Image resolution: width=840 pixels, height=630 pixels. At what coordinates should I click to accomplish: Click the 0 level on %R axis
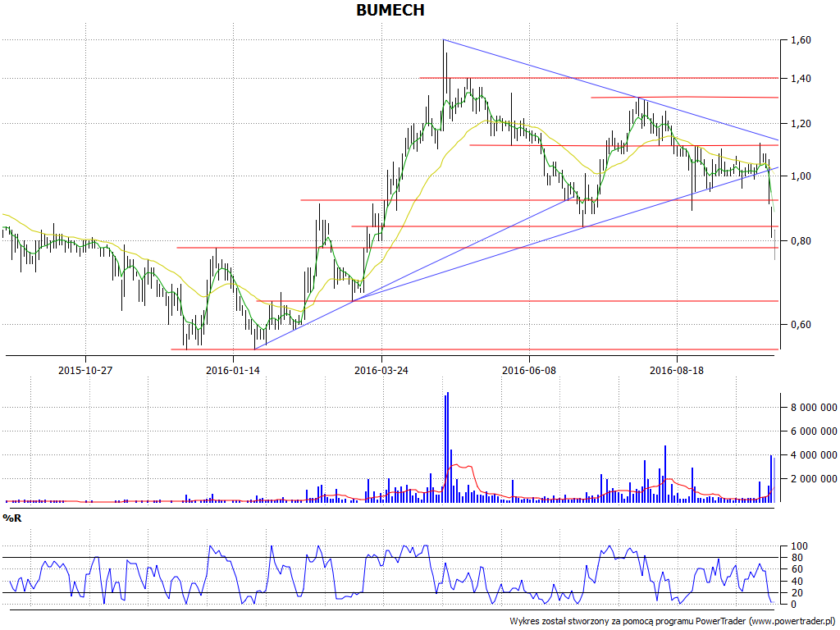tap(793, 605)
